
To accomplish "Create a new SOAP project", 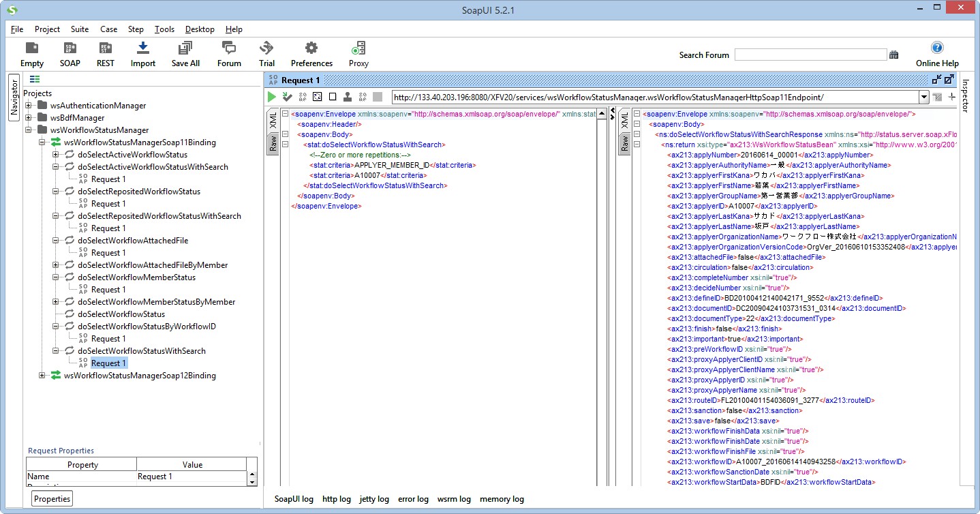I will point(69,54).
